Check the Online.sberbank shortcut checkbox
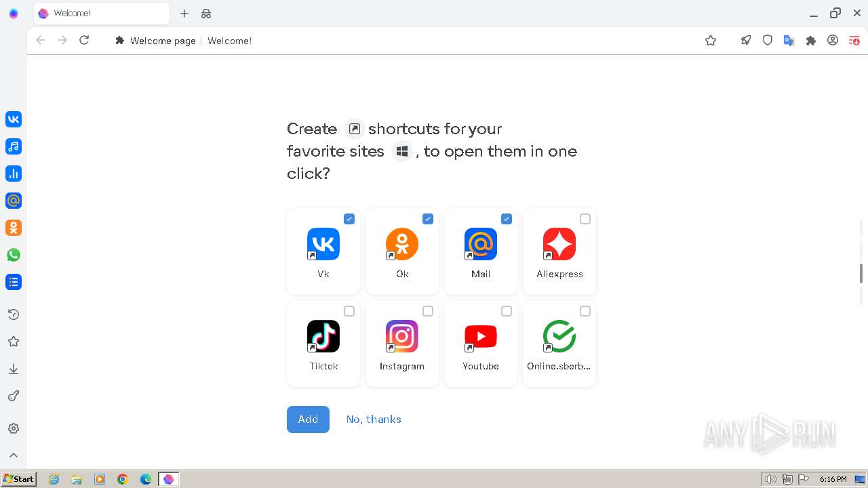The height and width of the screenshot is (488, 868). click(585, 311)
